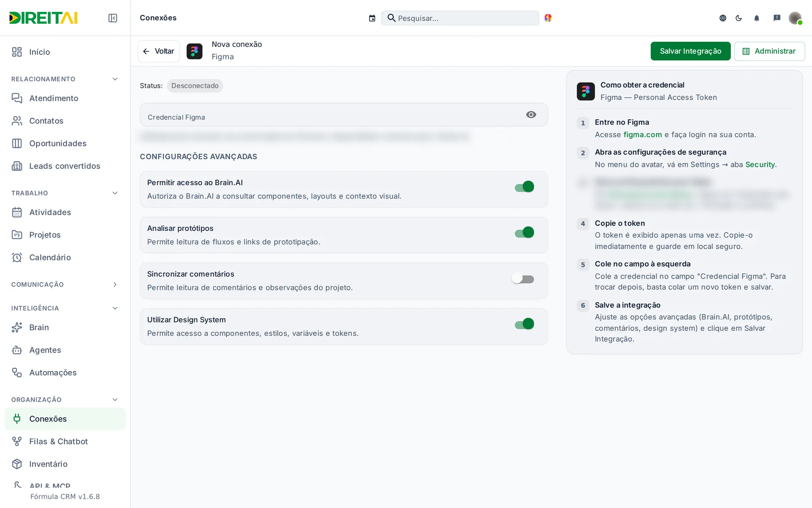This screenshot has height=508, width=812.
Task: Open Agentes page
Action: [x=65, y=350]
